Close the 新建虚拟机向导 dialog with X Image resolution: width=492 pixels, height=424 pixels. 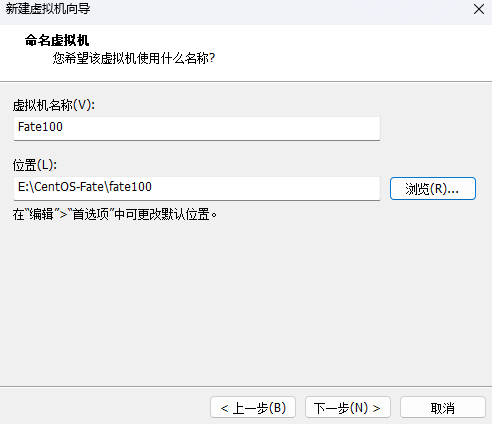tap(479, 9)
